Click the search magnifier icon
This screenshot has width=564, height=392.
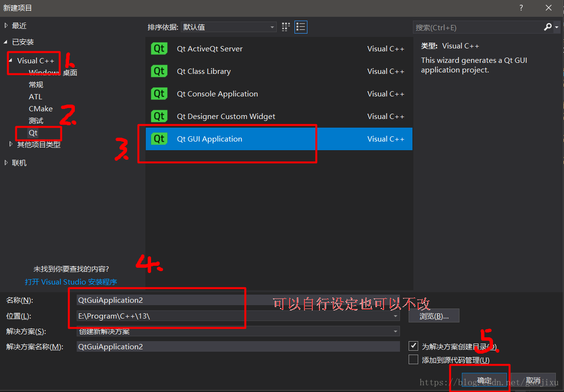[x=548, y=27]
